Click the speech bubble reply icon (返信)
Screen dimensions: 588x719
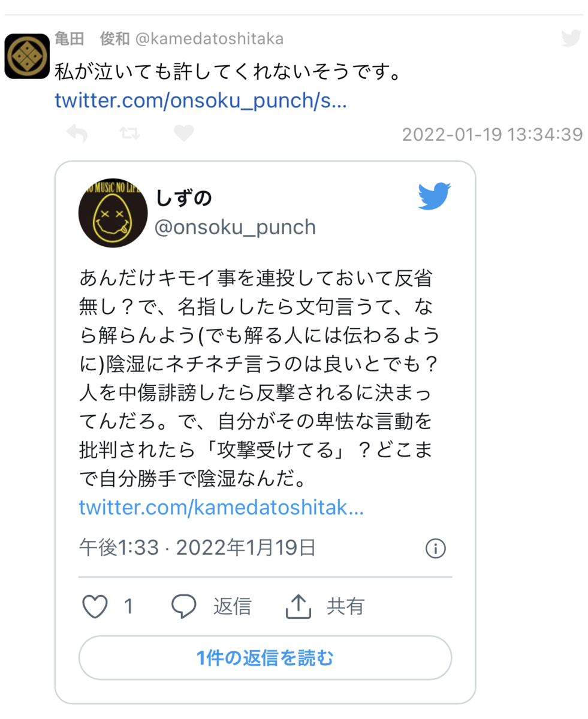(x=184, y=606)
